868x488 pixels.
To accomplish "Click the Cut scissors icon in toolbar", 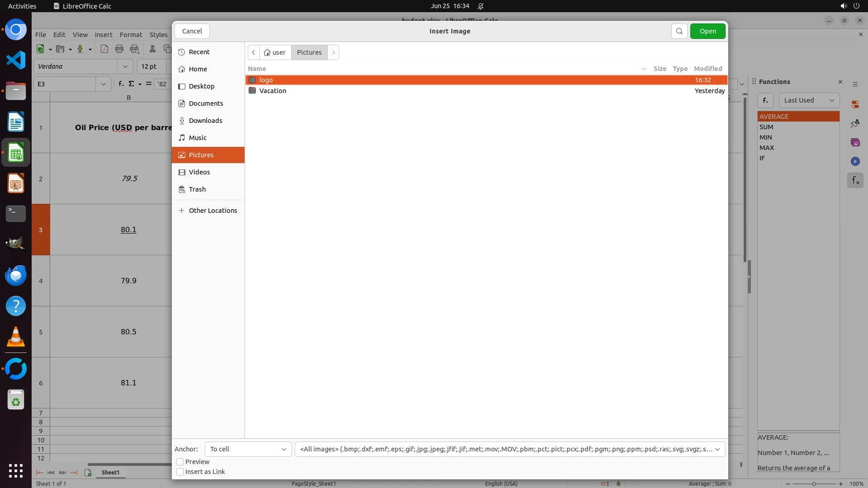I will coord(152,49).
